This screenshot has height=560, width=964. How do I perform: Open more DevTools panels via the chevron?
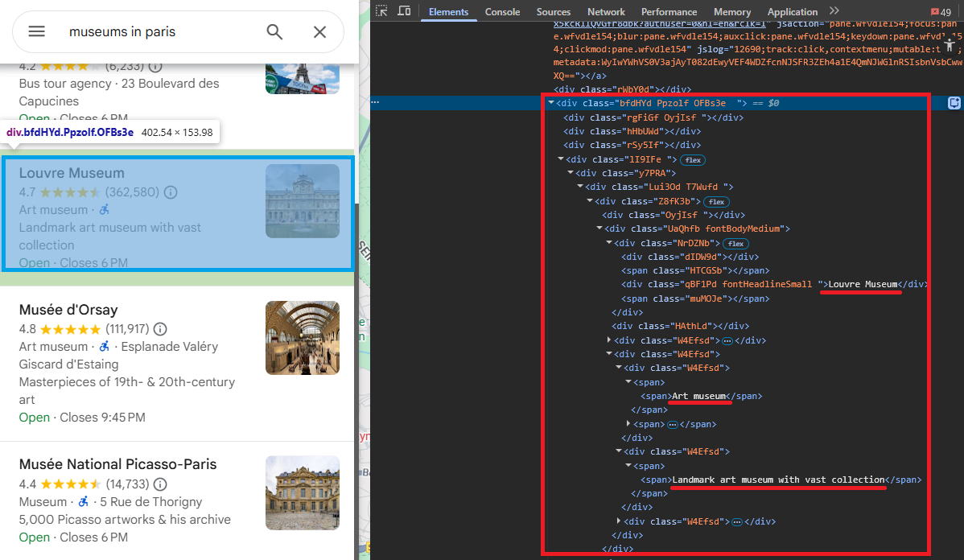(x=834, y=11)
